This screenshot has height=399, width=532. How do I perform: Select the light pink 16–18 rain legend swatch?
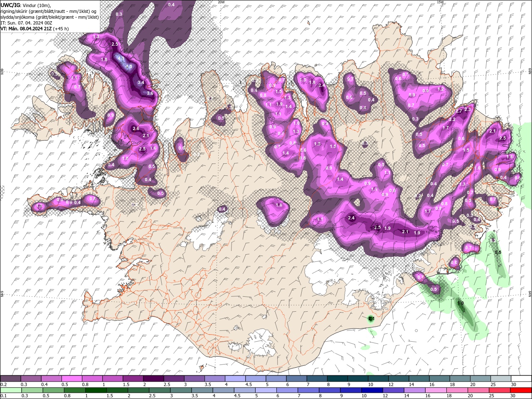[435, 390]
